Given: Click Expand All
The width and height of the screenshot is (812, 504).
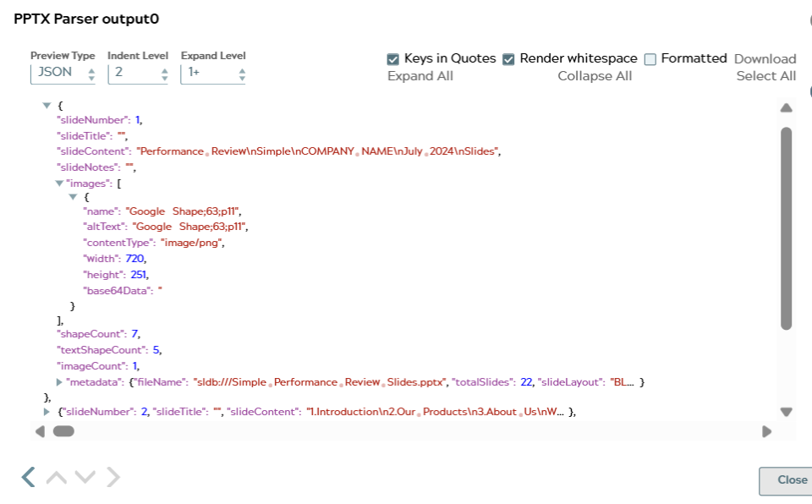Looking at the screenshot, I should (x=420, y=76).
